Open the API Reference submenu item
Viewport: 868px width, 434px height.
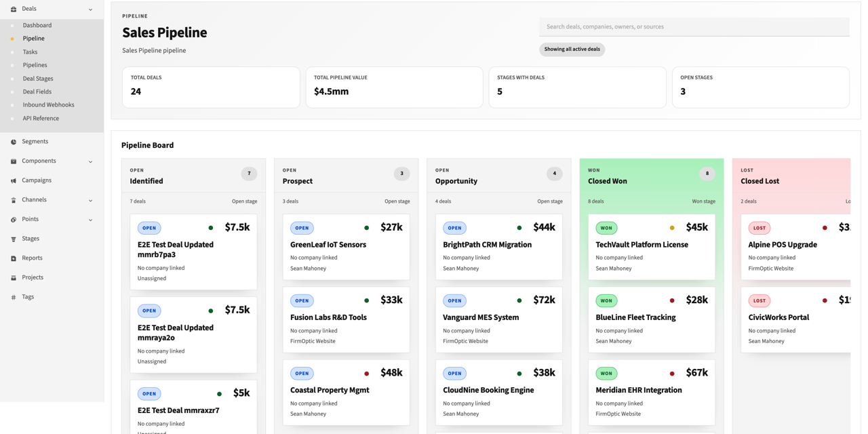click(x=41, y=118)
